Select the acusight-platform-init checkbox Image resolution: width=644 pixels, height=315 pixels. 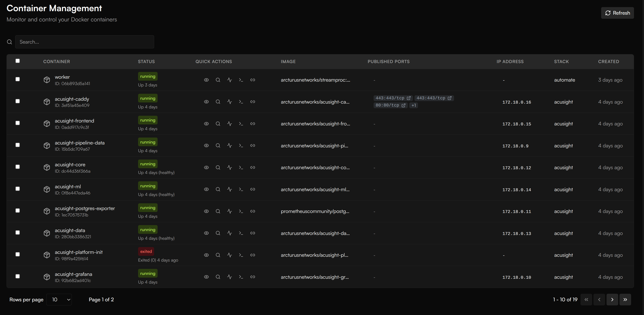click(18, 254)
